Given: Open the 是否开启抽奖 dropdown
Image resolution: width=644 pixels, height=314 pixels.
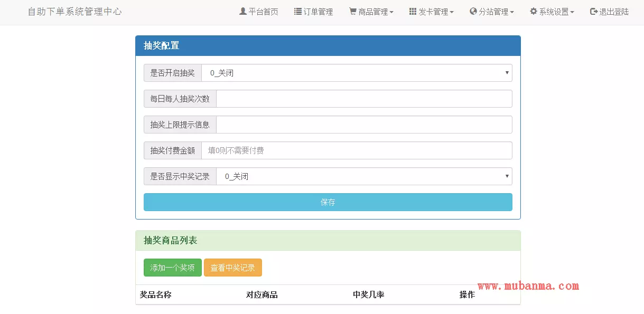Looking at the screenshot, I should click(357, 73).
